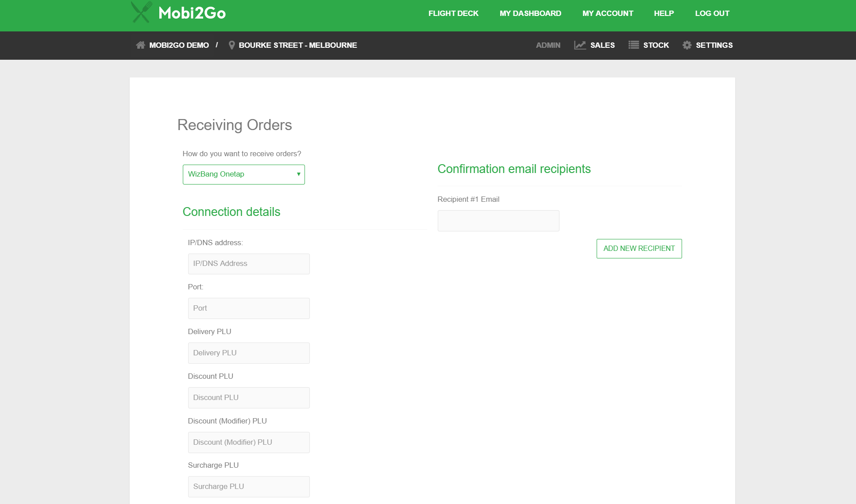Click into the Port field
856x504 pixels.
(x=248, y=308)
